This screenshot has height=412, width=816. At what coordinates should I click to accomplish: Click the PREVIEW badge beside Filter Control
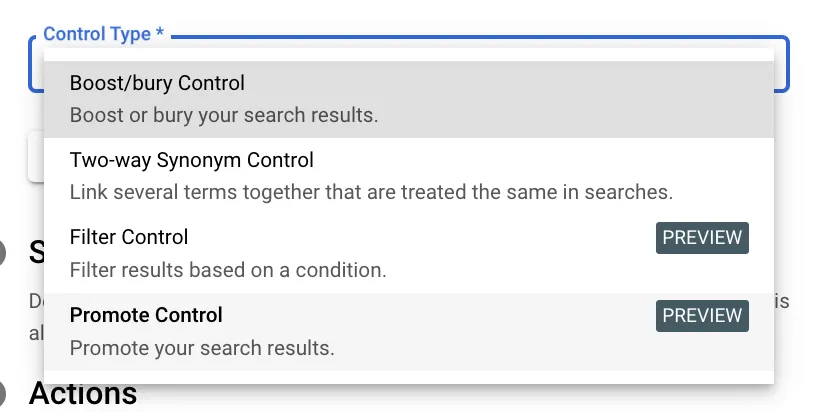[702, 238]
